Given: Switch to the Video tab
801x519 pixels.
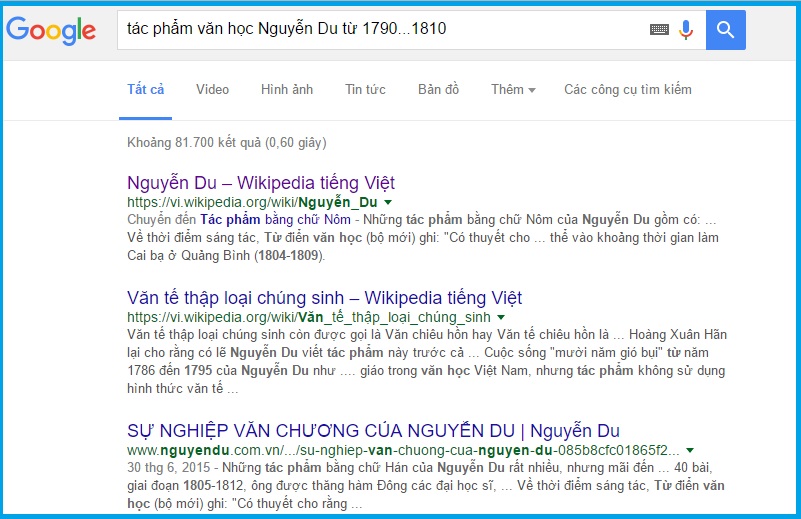Looking at the screenshot, I should click(x=212, y=90).
